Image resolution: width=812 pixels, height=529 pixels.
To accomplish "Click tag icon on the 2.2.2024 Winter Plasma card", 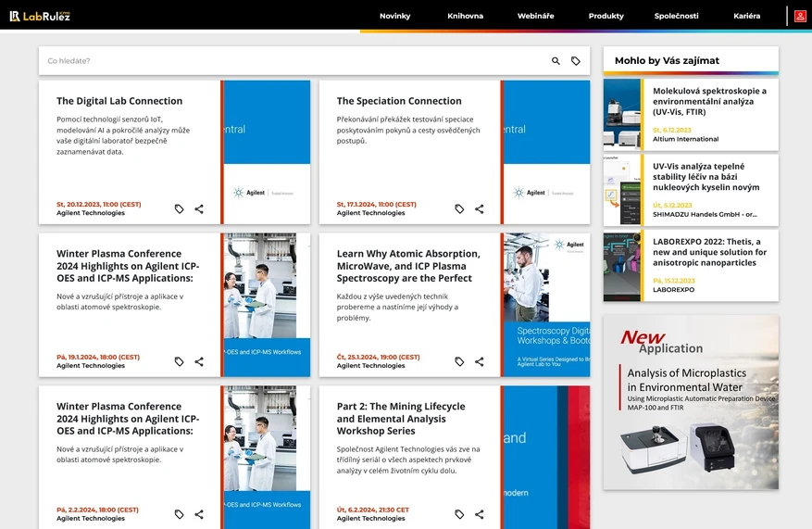I will click(180, 514).
